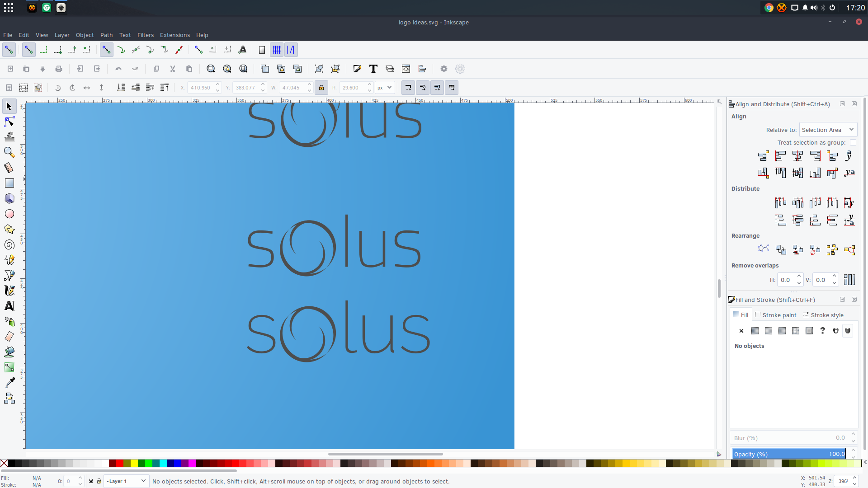
Task: Decrease the H height stepper
Action: tap(369, 91)
